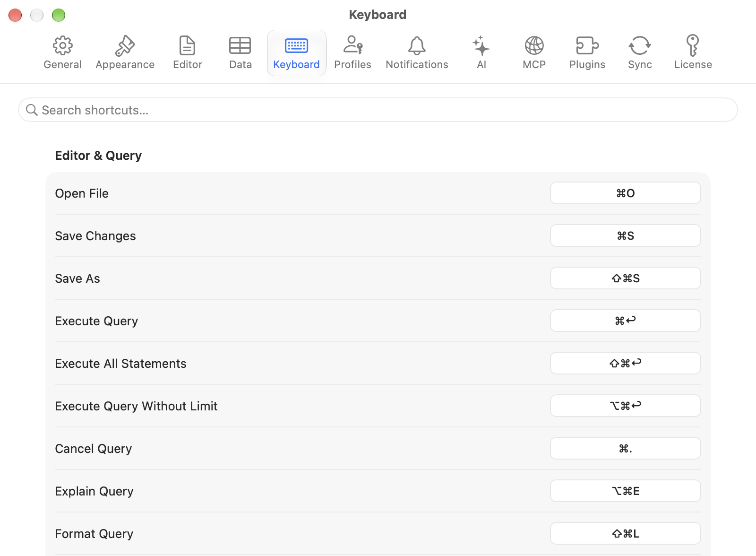The width and height of the screenshot is (756, 556).
Task: Focus the Search shortcuts field
Action: point(378,110)
